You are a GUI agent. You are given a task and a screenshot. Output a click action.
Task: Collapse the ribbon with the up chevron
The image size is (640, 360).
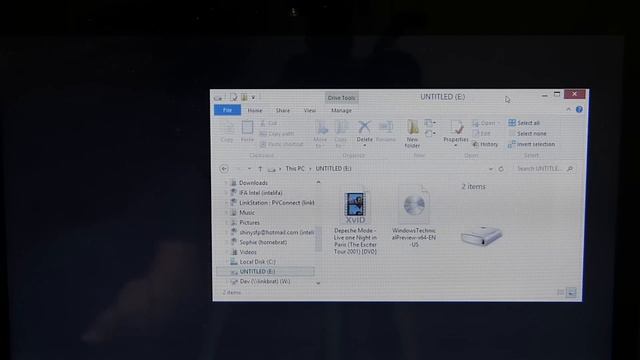(x=568, y=109)
